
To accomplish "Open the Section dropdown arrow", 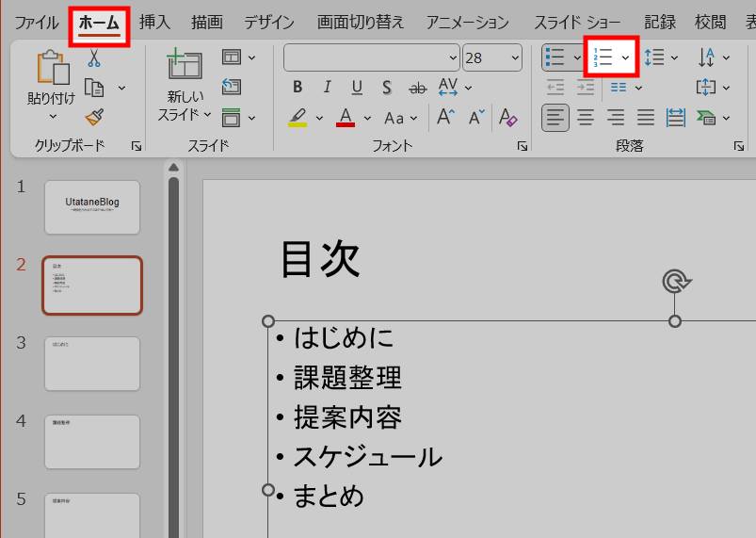I will pyautogui.click(x=251, y=118).
